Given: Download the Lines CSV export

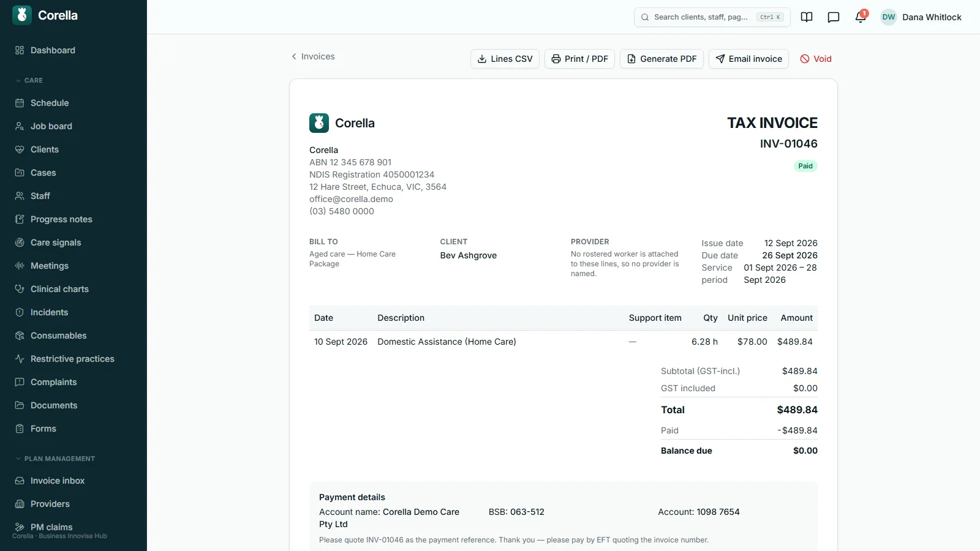Looking at the screenshot, I should (505, 59).
